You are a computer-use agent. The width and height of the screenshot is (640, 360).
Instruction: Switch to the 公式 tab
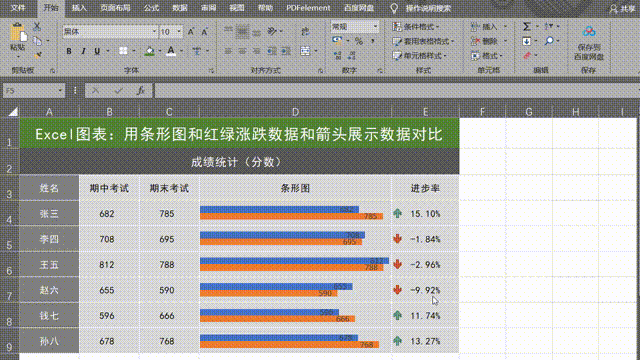click(151, 8)
